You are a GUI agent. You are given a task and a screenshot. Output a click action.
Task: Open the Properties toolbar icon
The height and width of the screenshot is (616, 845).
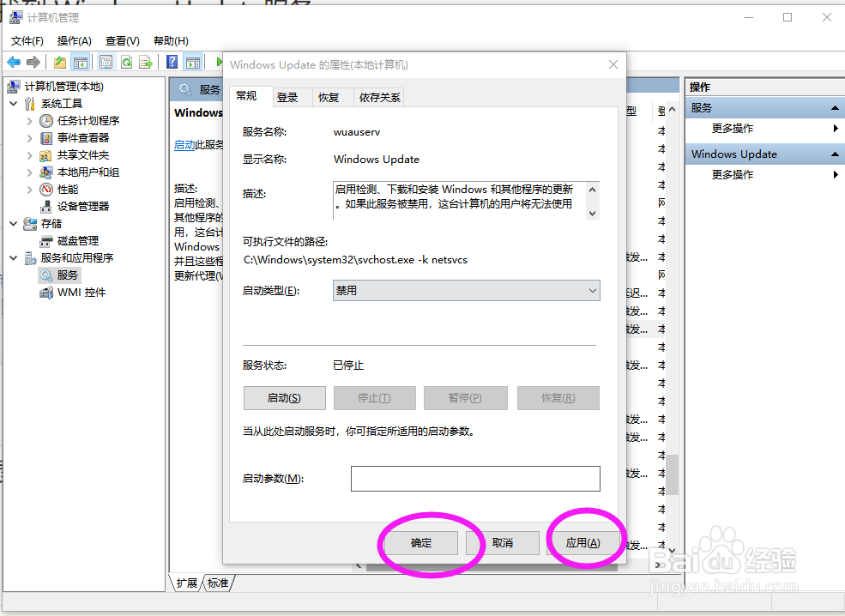pos(106,61)
